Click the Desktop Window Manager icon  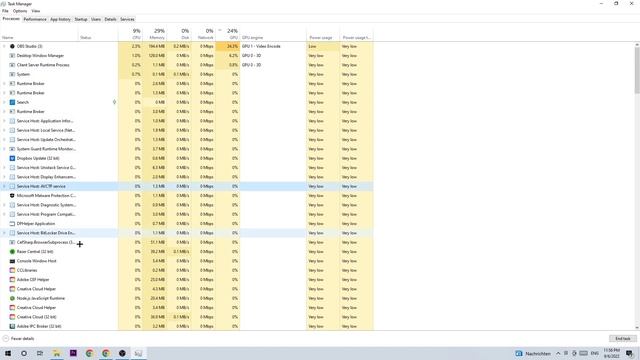point(12,56)
